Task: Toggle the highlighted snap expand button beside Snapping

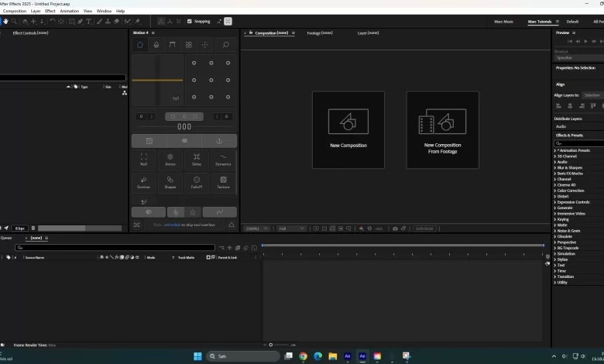Action: (228, 22)
